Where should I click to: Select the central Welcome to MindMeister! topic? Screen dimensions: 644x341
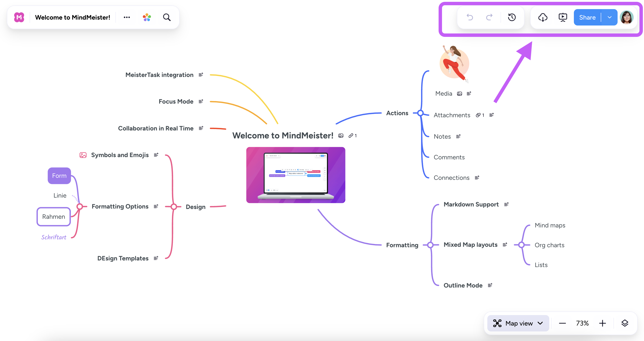pyautogui.click(x=283, y=135)
